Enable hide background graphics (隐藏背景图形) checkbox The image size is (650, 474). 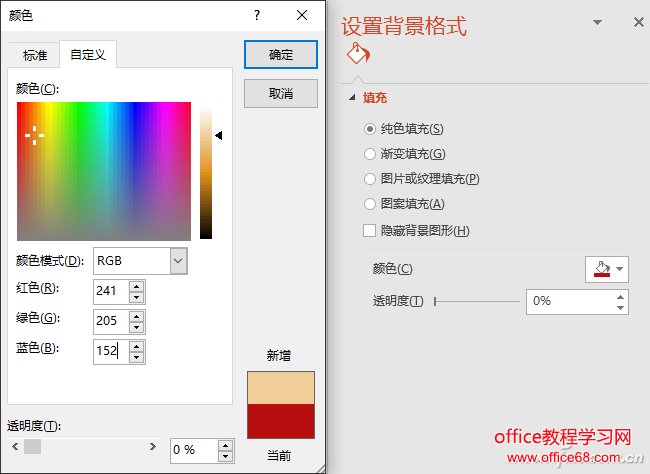coord(370,230)
